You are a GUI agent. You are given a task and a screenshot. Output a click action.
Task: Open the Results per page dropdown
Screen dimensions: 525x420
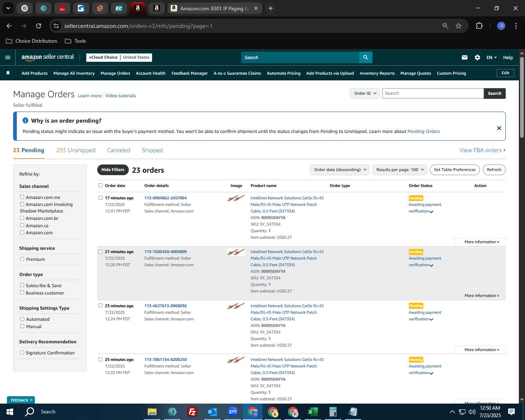pos(400,170)
